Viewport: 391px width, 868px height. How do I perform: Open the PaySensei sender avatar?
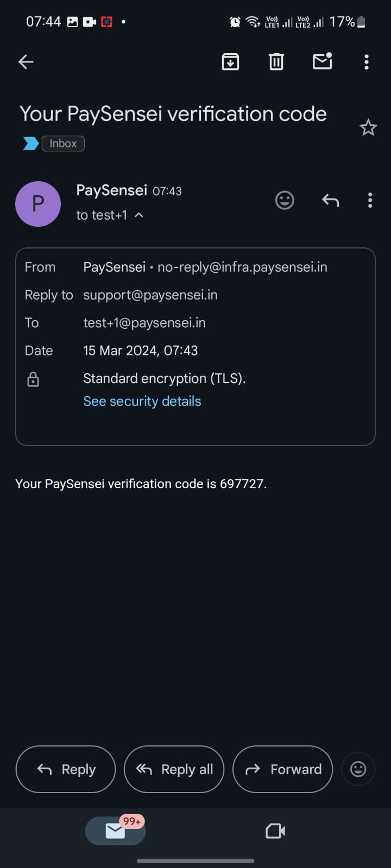point(38,204)
